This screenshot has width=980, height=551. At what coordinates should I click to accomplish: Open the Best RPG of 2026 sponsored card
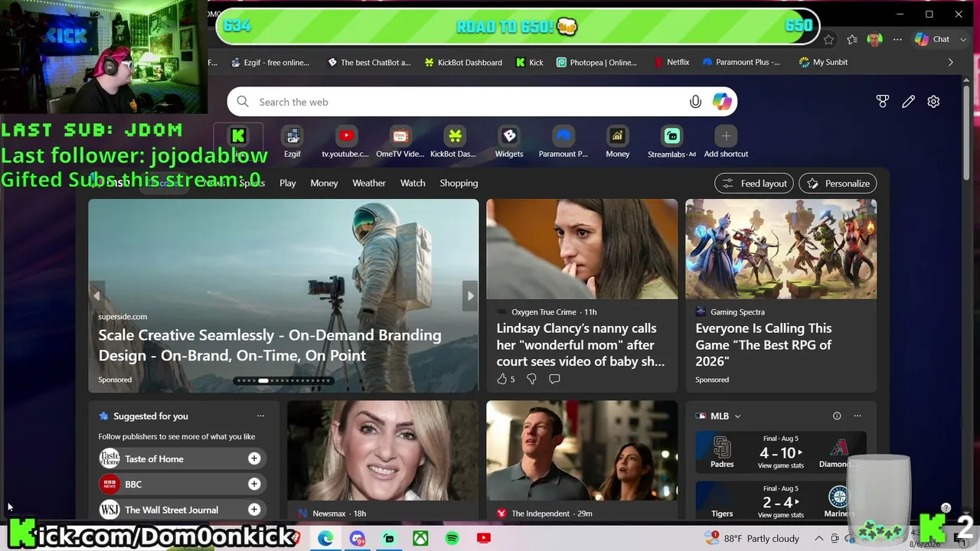click(781, 295)
